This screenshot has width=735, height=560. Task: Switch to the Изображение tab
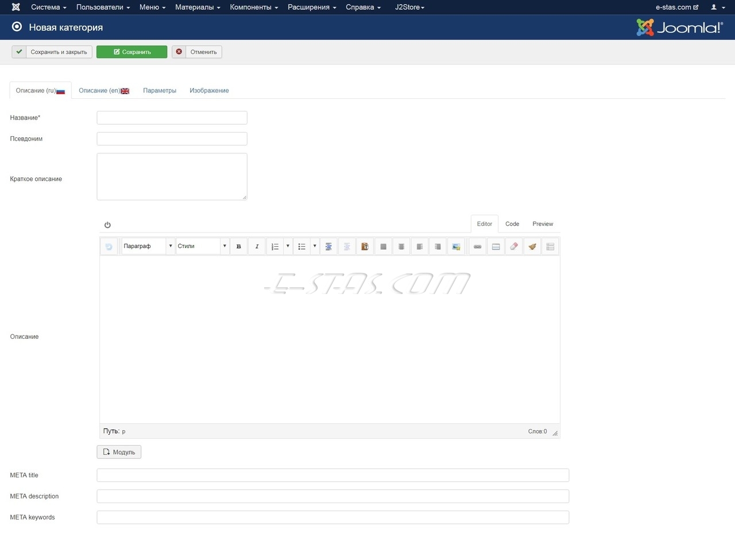point(209,91)
